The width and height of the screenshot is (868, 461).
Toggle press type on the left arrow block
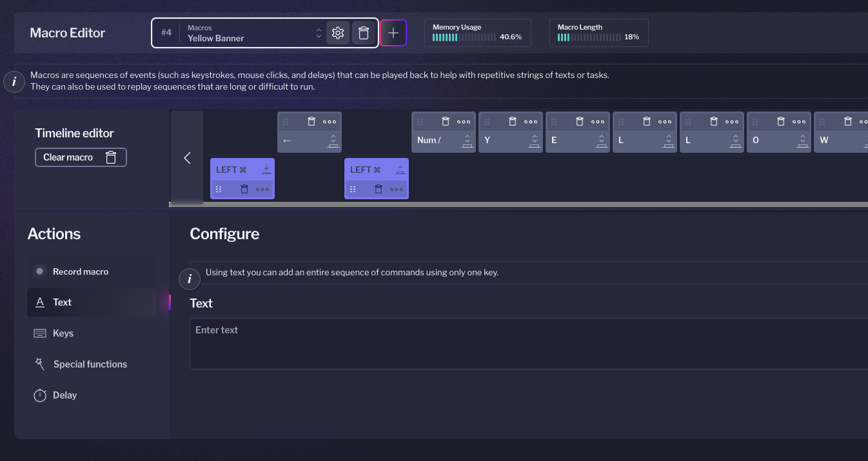(333, 141)
